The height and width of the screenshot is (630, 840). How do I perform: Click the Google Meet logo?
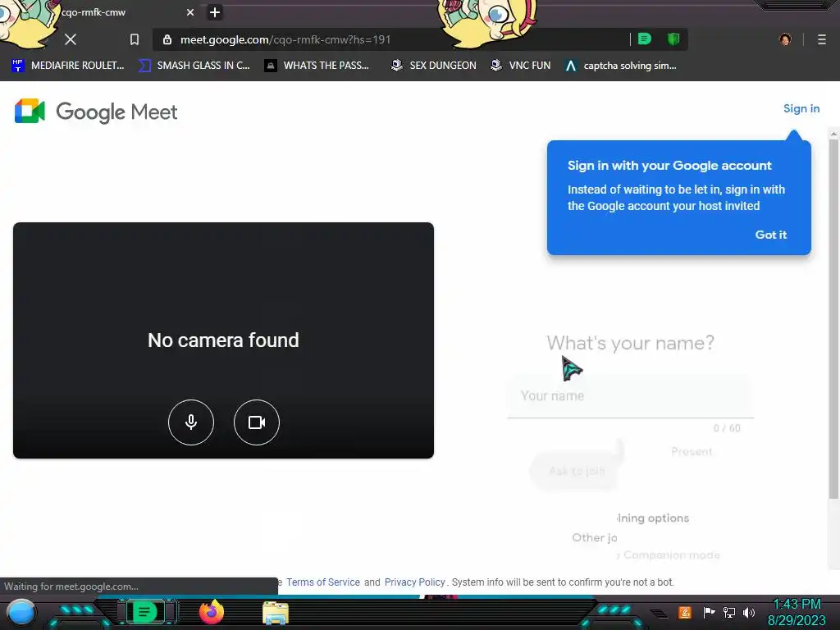tap(96, 112)
